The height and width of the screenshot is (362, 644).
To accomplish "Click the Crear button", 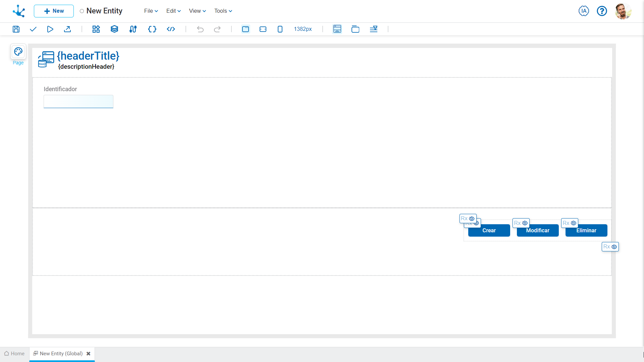I will click(489, 231).
